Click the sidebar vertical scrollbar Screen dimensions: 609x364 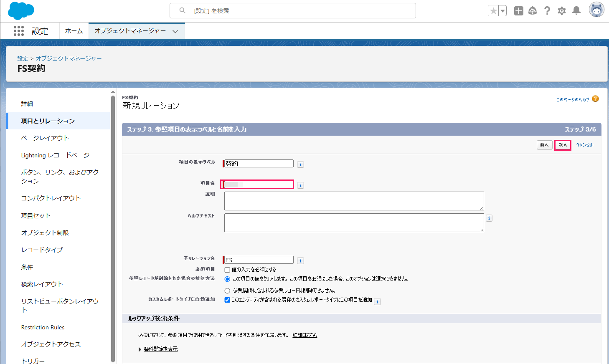click(x=113, y=229)
